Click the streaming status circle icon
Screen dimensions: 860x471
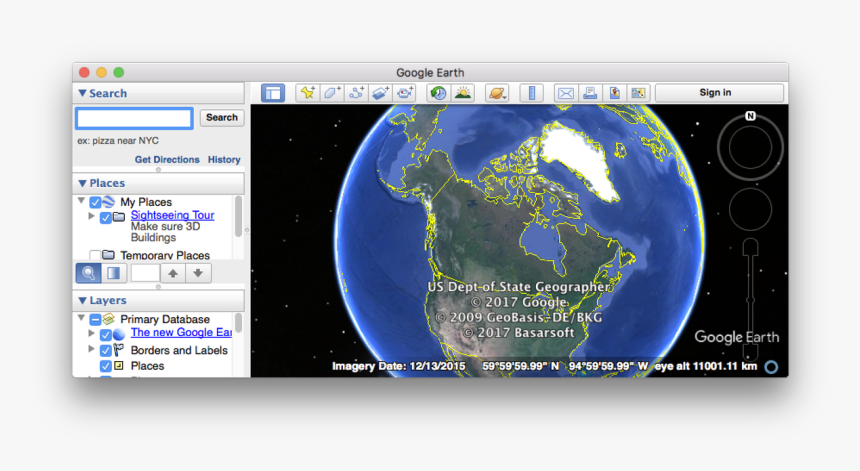tap(771, 367)
